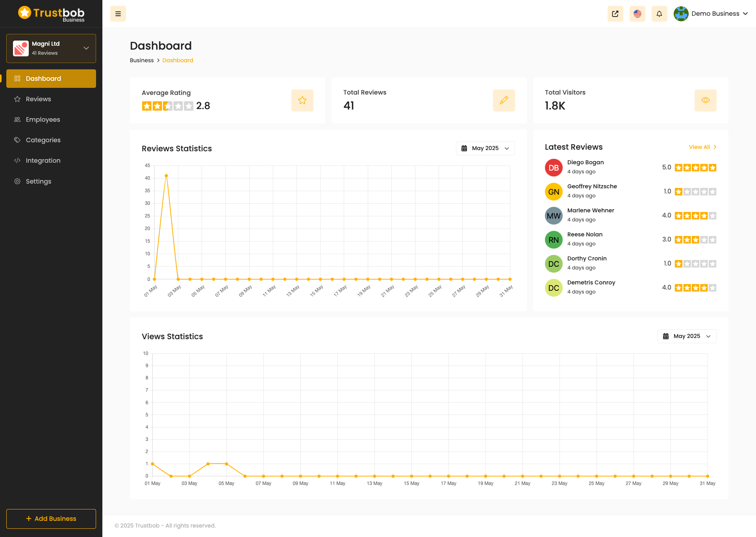Click Business in the breadcrumb trail

141,60
